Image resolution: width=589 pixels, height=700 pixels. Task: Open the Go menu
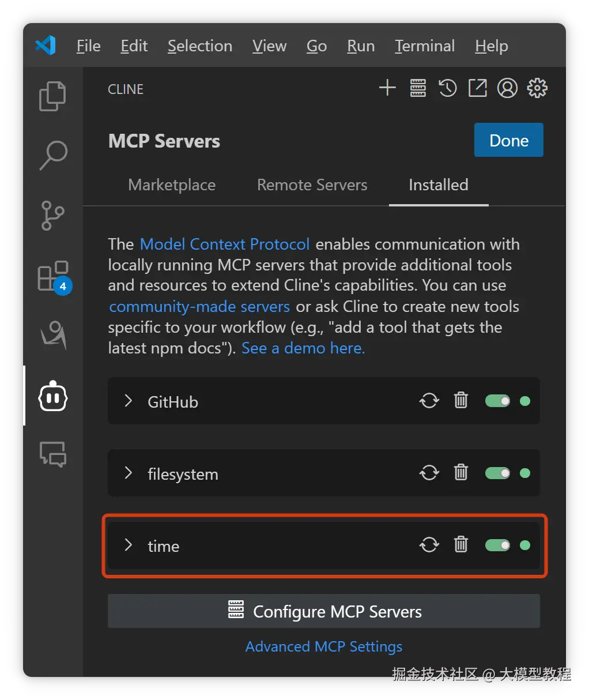pyautogui.click(x=316, y=46)
